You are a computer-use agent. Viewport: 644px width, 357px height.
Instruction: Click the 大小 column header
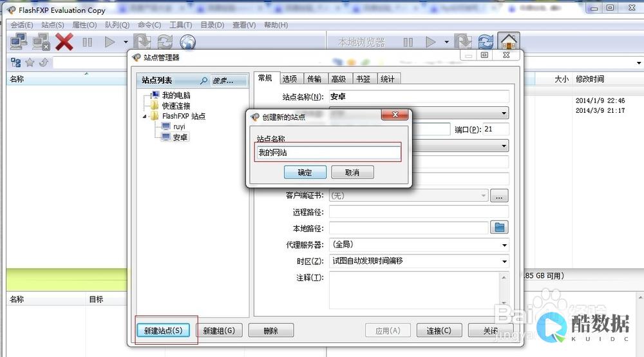click(562, 79)
